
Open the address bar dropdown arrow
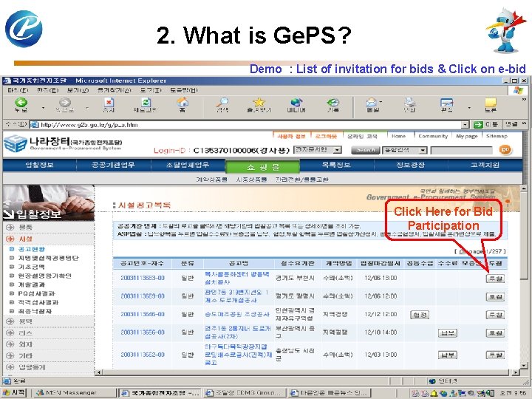(x=465, y=125)
